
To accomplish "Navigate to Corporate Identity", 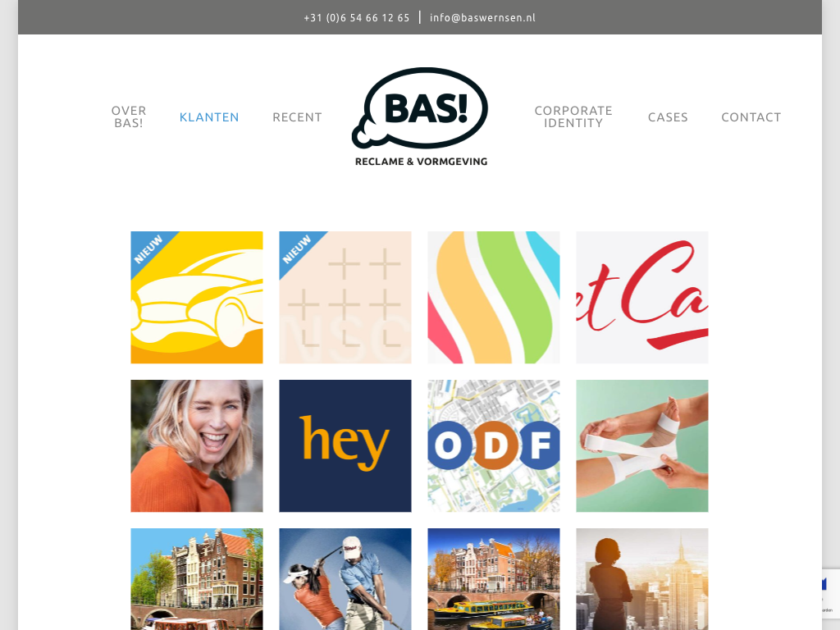I will [573, 116].
